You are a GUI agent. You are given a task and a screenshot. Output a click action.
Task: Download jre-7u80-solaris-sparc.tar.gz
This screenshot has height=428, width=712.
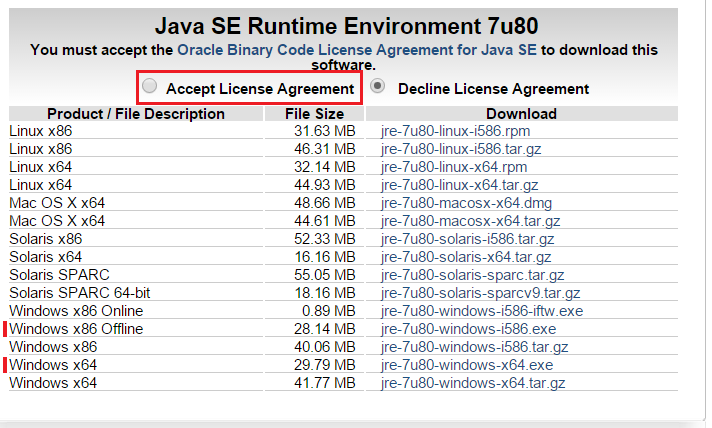click(x=472, y=275)
